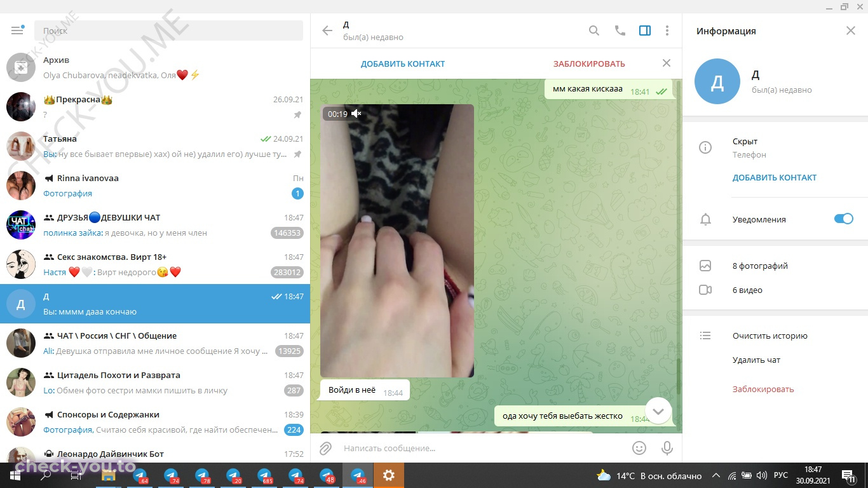Record a voice message with the microphone
Viewport: 868px width, 488px height.
(x=667, y=448)
